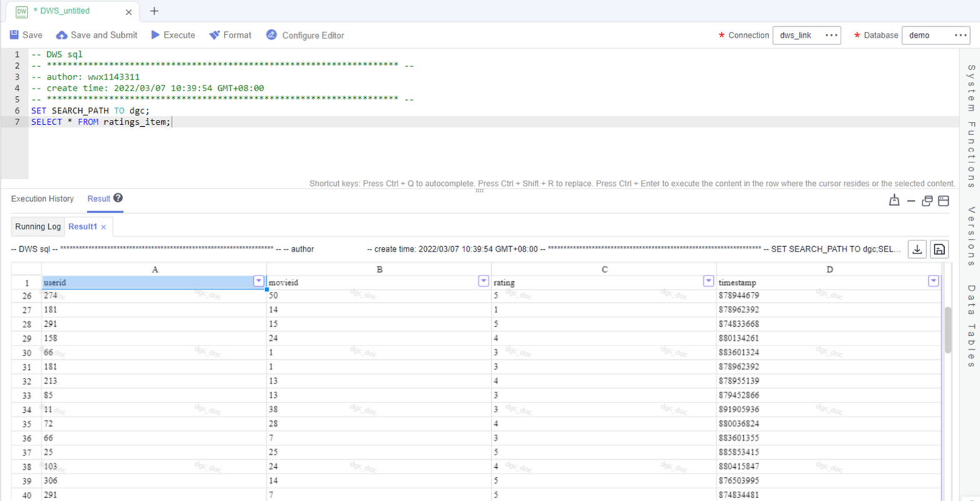Click the create time comment line
Image resolution: width=980 pixels, height=501 pixels.
[x=147, y=88]
